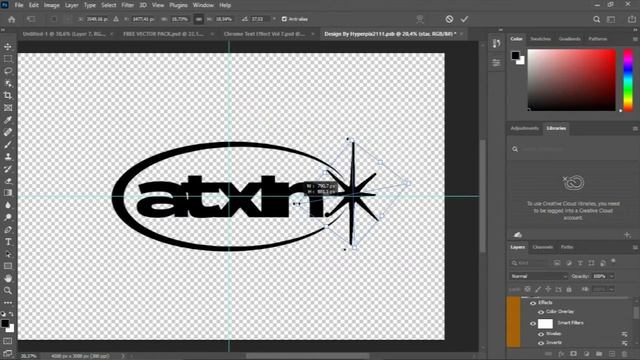Select the Brush tool

[8, 144]
